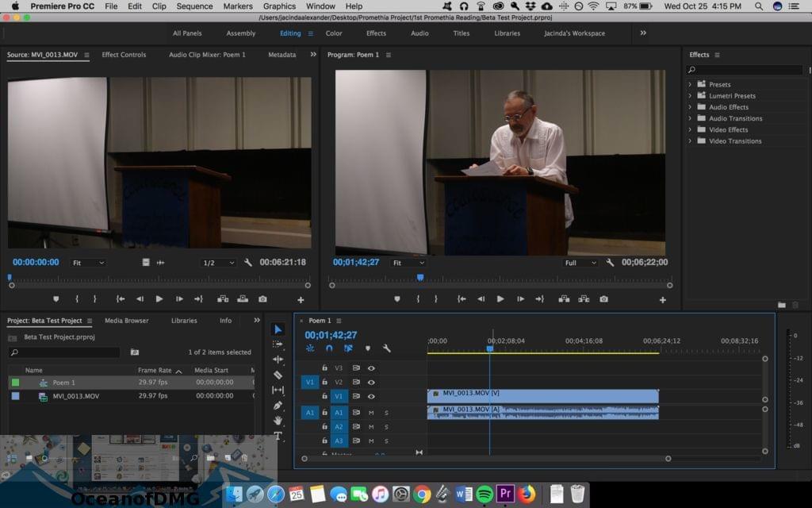Lock the V2 track

point(324,382)
